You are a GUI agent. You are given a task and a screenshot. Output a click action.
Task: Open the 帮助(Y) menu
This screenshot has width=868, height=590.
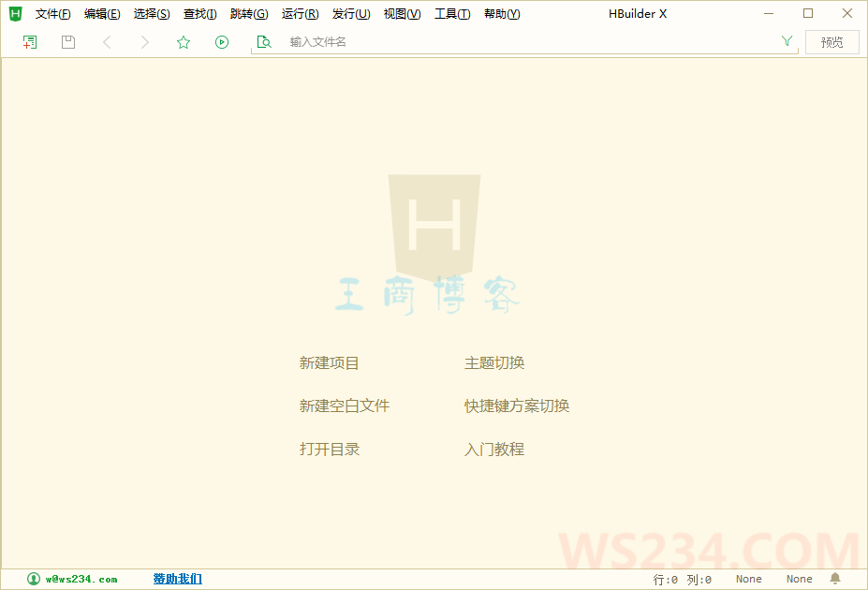[502, 14]
